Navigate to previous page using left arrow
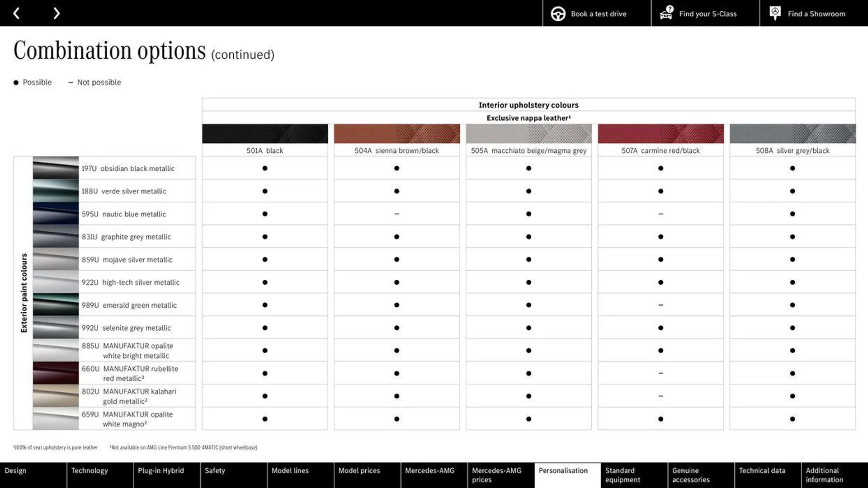Viewport: 868px width, 488px height. tap(16, 13)
